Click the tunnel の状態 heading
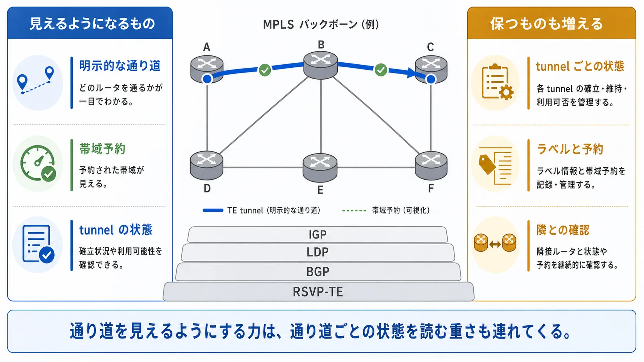644x362 pixels. tap(116, 230)
